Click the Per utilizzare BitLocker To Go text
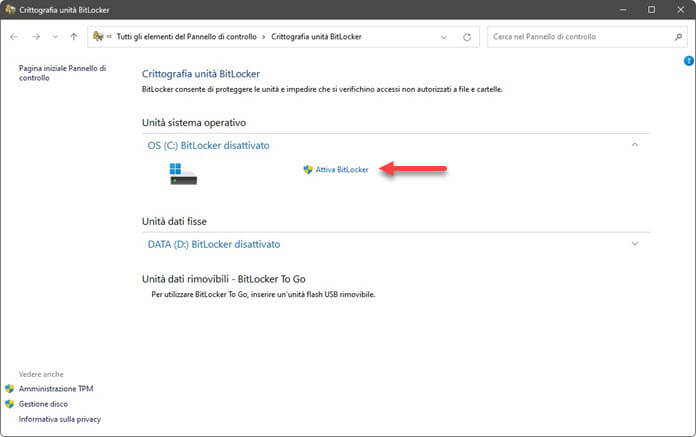Screen dimensions: 696x437 tap(263, 294)
